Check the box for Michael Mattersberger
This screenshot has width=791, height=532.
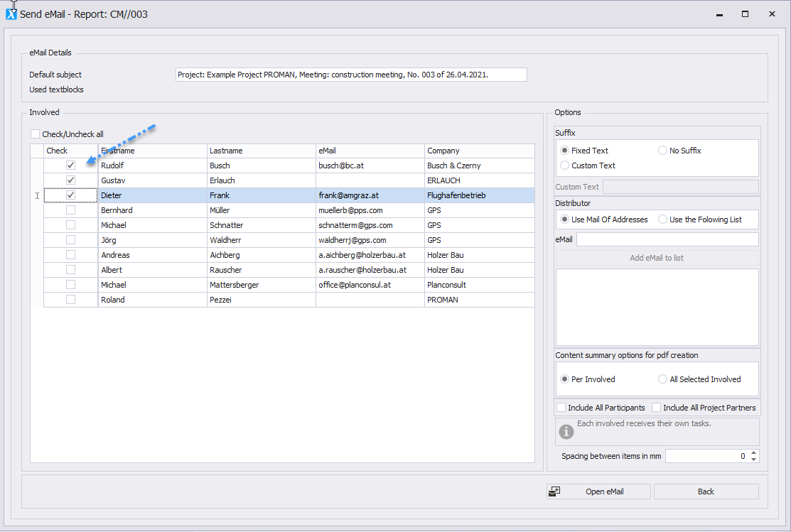click(x=70, y=284)
